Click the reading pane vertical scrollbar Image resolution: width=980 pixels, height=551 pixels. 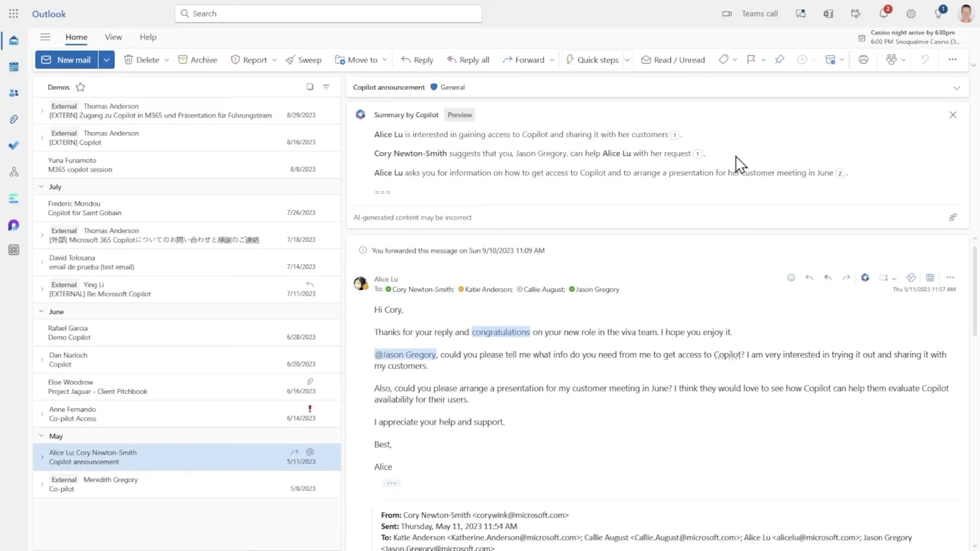click(974, 290)
